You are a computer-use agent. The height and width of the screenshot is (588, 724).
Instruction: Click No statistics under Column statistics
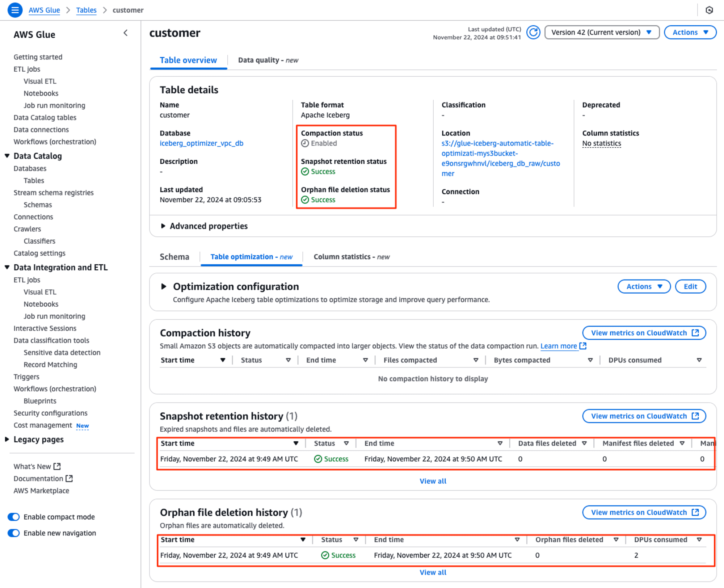(x=601, y=143)
